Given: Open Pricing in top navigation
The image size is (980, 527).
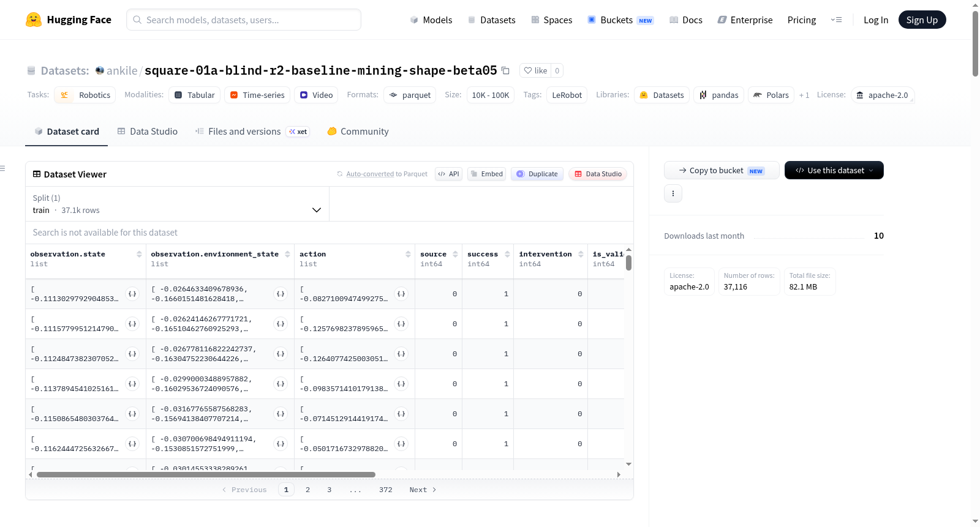Looking at the screenshot, I should coord(802,20).
